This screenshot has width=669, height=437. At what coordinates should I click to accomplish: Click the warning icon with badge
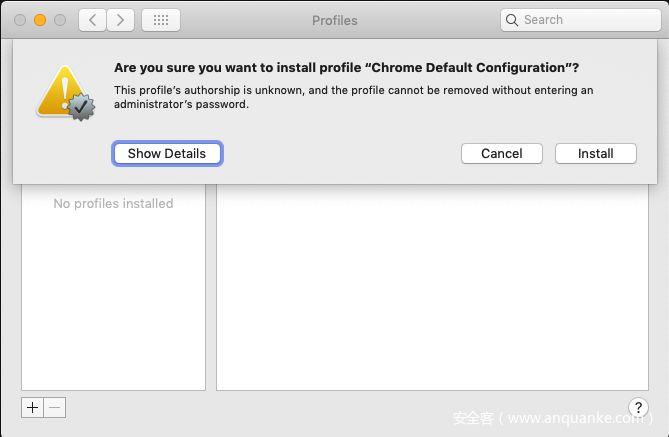pos(66,93)
